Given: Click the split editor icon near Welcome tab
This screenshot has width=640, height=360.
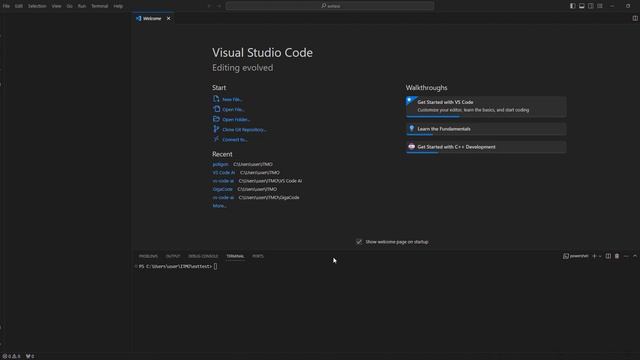Looking at the screenshot, I should (635, 18).
